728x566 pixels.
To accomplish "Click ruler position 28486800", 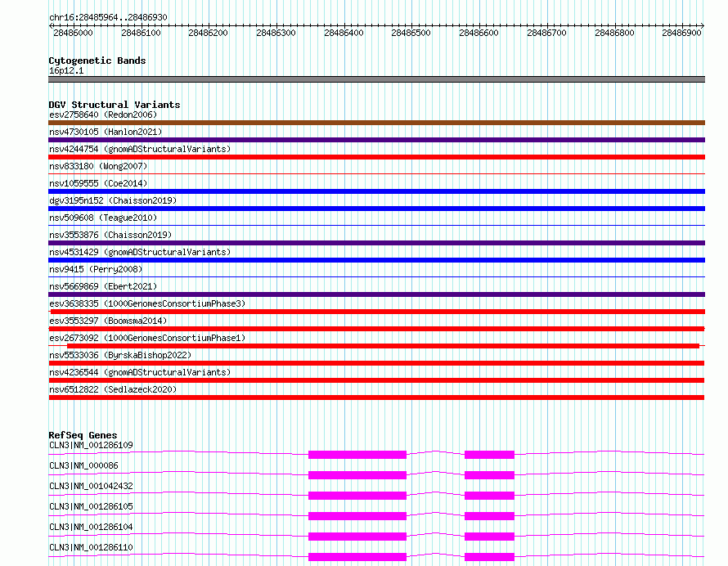I will pyautogui.click(x=614, y=33).
